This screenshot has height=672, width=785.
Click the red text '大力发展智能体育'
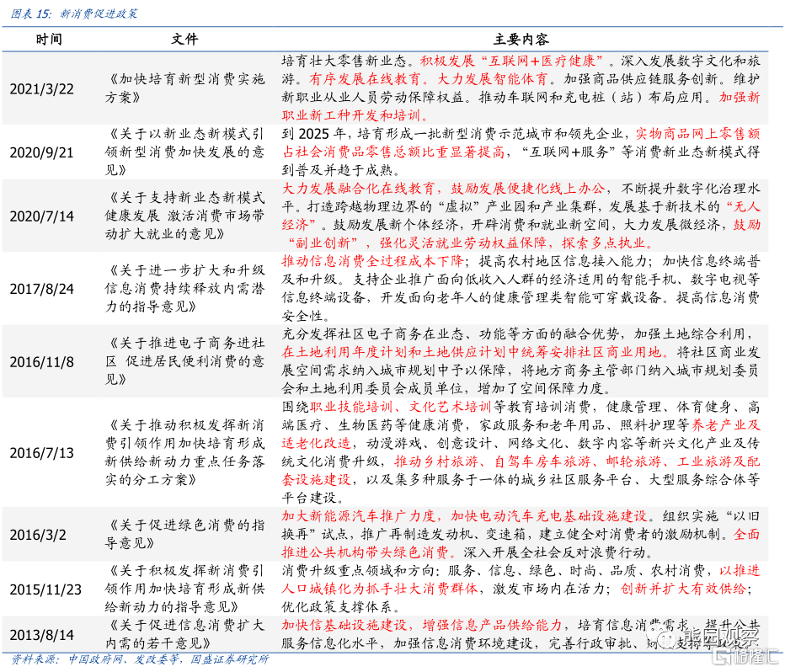tap(492, 79)
